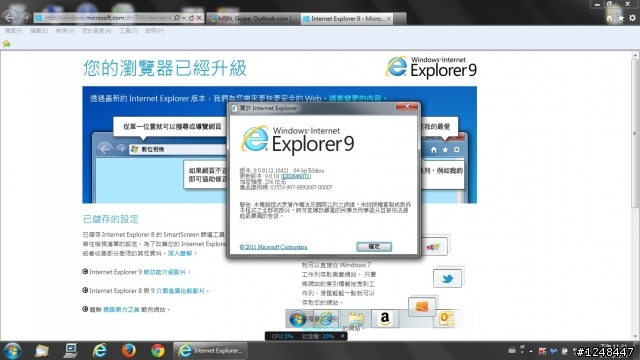Image resolution: width=640 pixels, height=360 pixels.
Task: Click the Refresh icon in address bar
Action: coord(191,18)
